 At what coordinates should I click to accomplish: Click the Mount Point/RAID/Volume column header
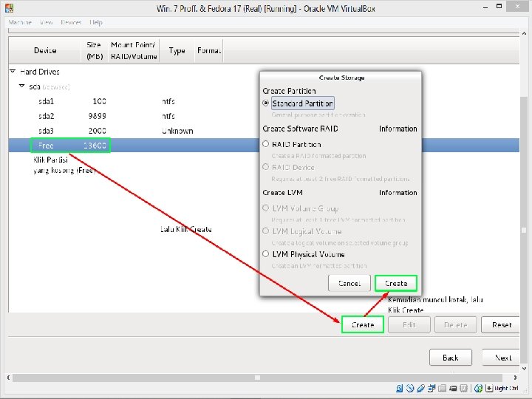point(134,50)
